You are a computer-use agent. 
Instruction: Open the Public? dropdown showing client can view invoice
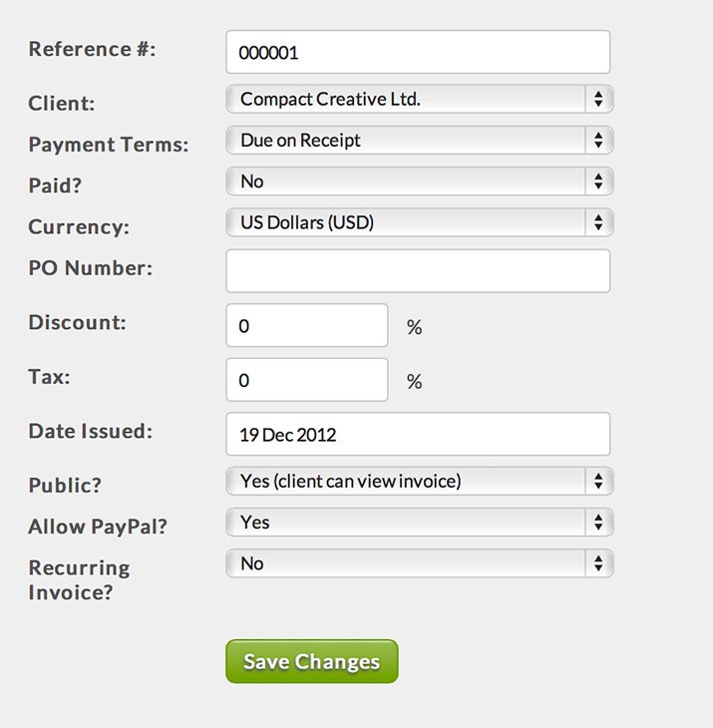(x=420, y=481)
